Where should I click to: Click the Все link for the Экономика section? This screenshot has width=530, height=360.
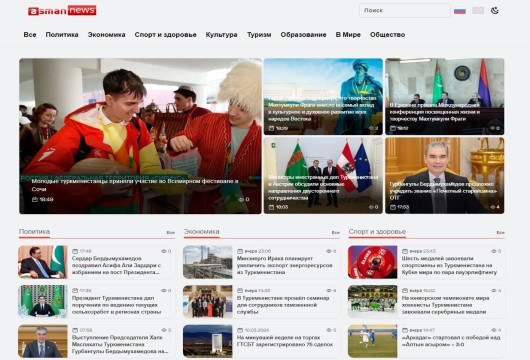pyautogui.click(x=335, y=233)
